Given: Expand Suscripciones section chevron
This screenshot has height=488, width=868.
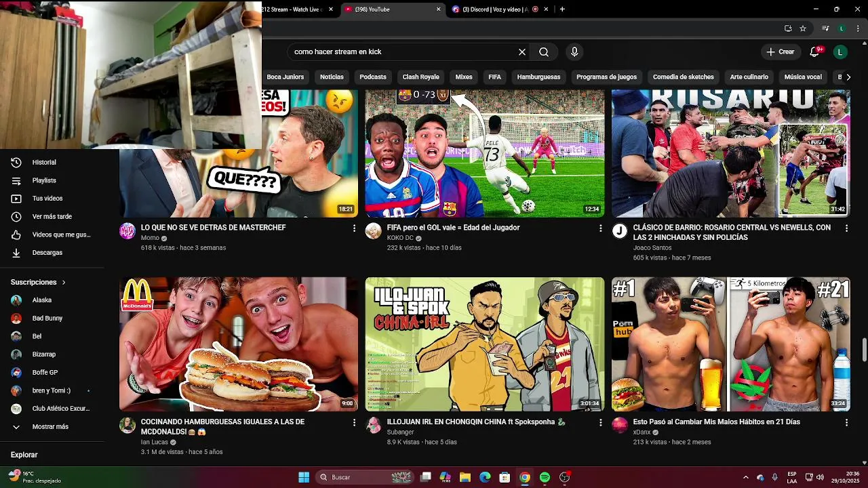Looking at the screenshot, I should pyautogui.click(x=64, y=283).
